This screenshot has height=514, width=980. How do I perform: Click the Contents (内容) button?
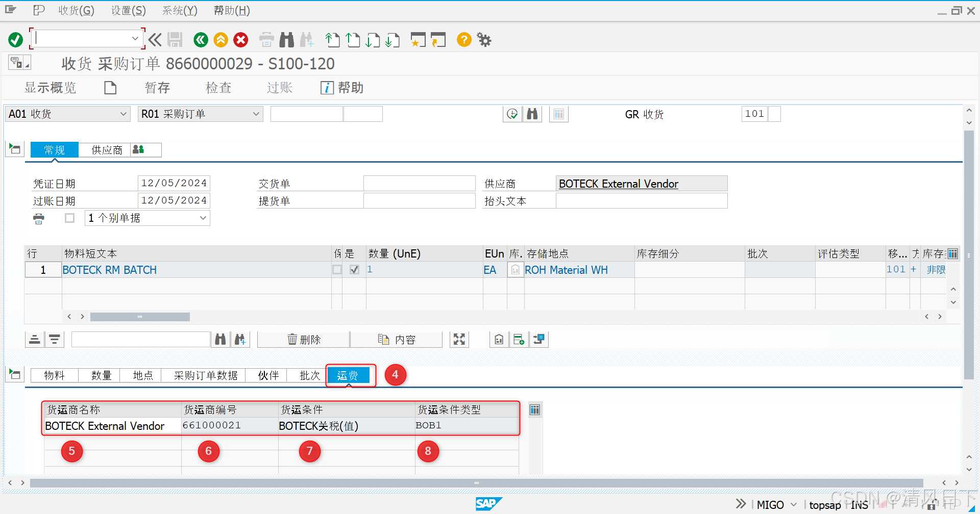pos(397,340)
